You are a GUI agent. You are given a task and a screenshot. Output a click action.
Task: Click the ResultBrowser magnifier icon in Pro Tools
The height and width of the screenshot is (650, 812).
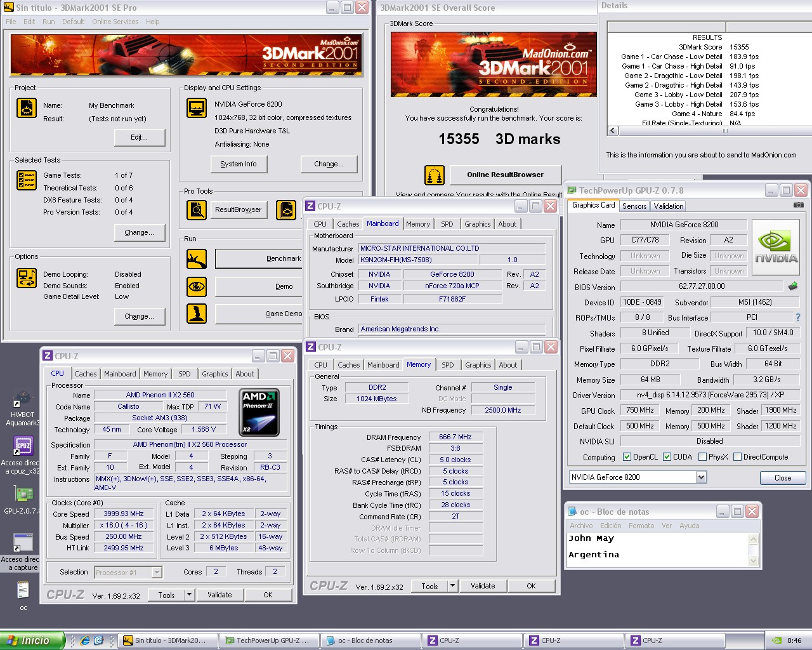(x=197, y=209)
